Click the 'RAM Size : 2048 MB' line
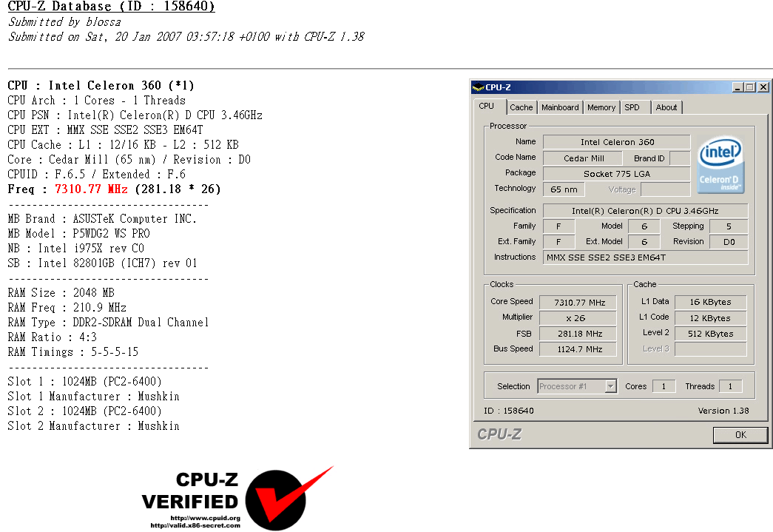Screen dimensions: 773x532 (61, 293)
